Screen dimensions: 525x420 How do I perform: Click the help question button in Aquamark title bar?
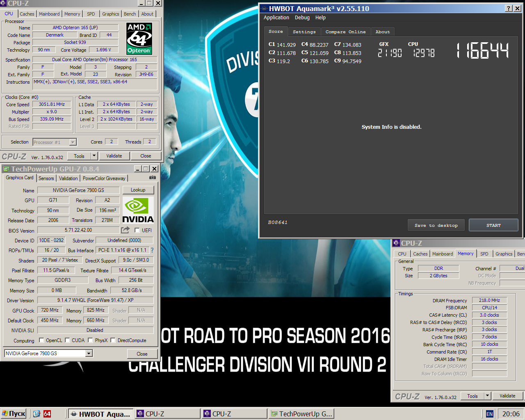[x=509, y=9]
